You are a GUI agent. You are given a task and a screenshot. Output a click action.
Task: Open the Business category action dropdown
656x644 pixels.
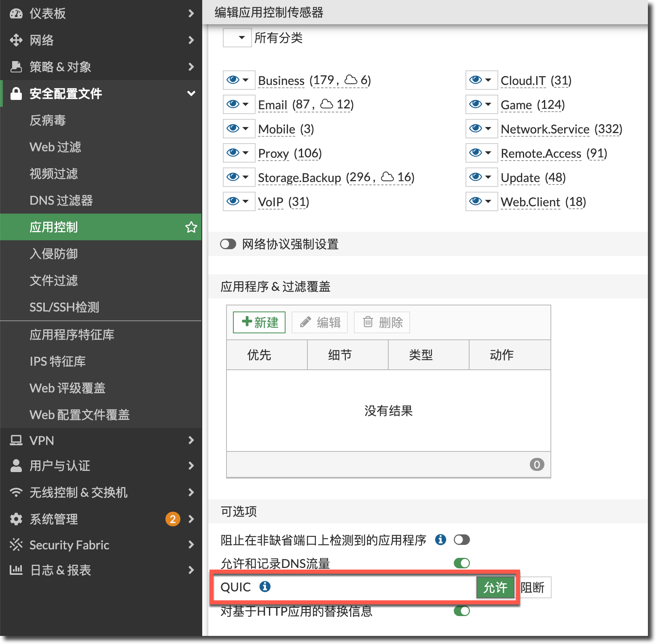pyautogui.click(x=239, y=80)
